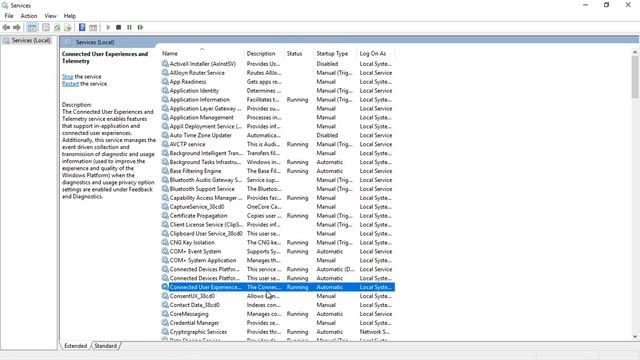Click the Back arrow in the toolbar
Screen dimensions: 640x360
pyautogui.click(x=6, y=27)
